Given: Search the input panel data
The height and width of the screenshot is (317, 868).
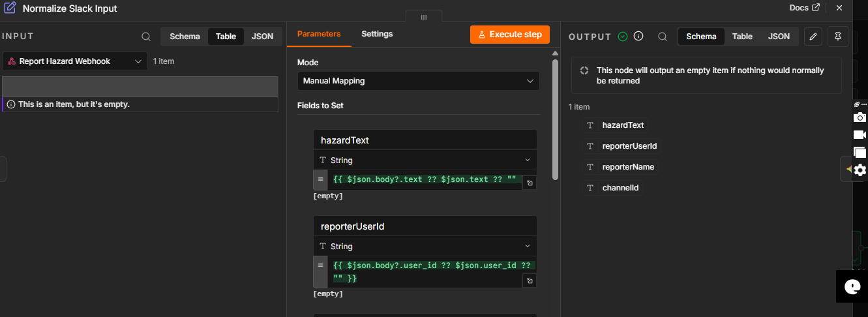Looking at the screenshot, I should coord(146,37).
